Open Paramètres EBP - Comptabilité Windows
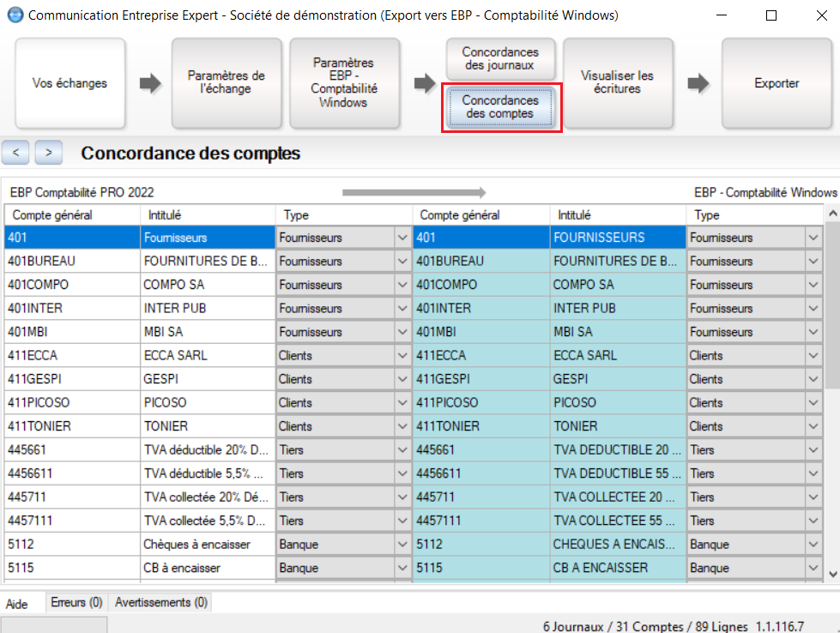Viewport: 840px width, 633px height. point(344,83)
